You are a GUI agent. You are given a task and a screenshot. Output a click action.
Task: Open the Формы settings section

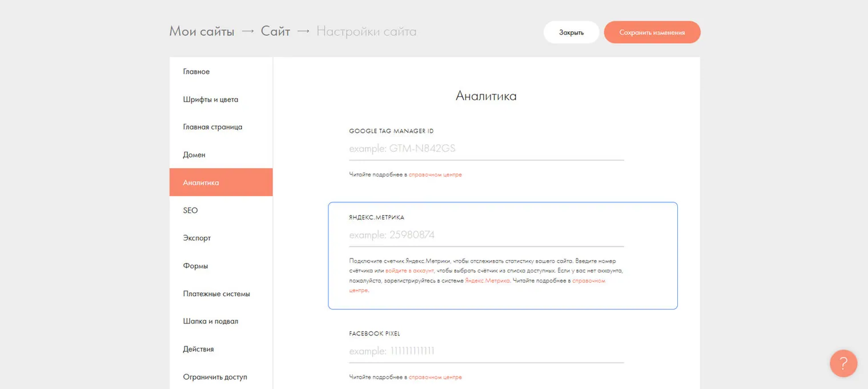[x=221, y=266]
